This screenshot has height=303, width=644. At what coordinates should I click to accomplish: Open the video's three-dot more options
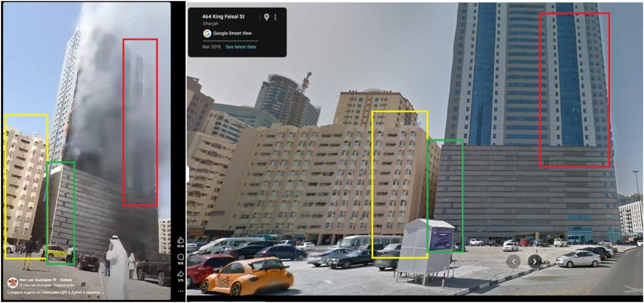coord(180,291)
